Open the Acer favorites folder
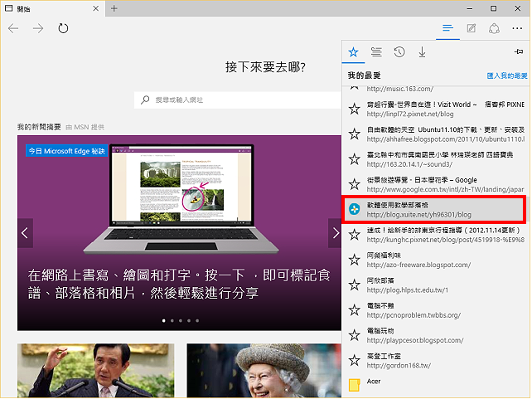Image resolution: width=532 pixels, height=404 pixels. 436,385
